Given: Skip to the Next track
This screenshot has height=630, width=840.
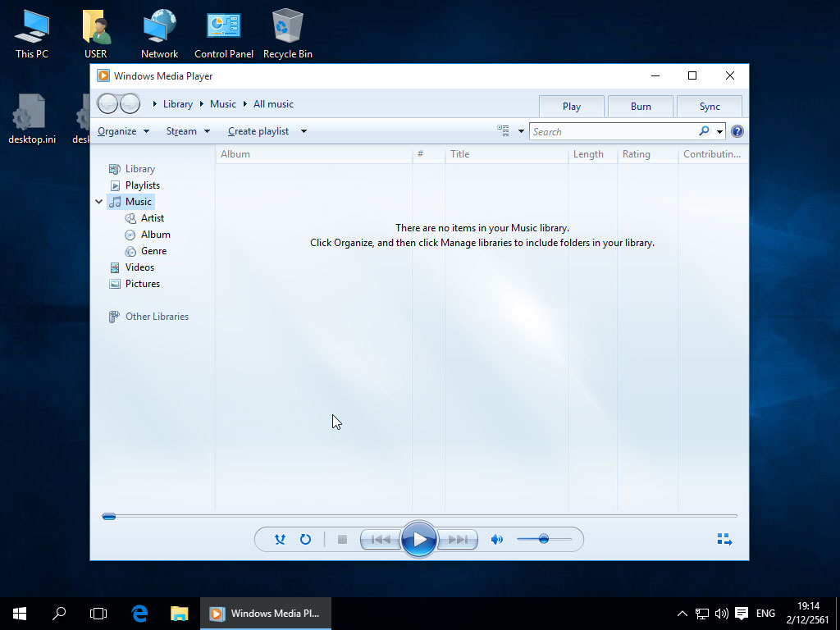Looking at the screenshot, I should tap(457, 540).
